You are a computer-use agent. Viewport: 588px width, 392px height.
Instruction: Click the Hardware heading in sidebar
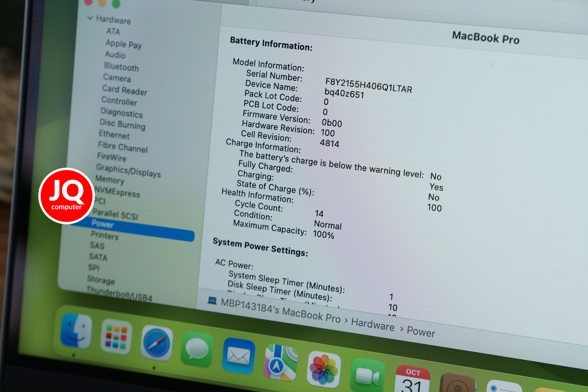[x=113, y=20]
